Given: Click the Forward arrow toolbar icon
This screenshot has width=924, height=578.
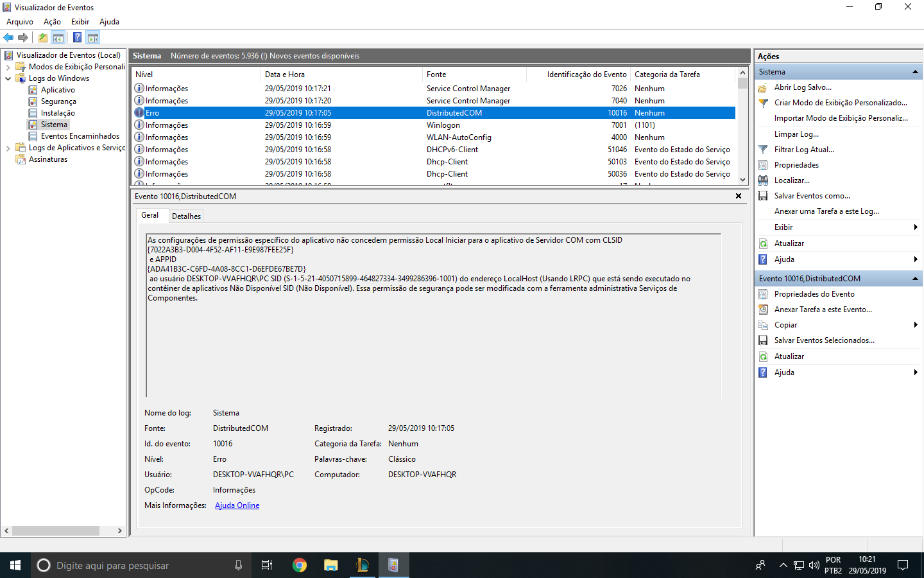Looking at the screenshot, I should 23,37.
